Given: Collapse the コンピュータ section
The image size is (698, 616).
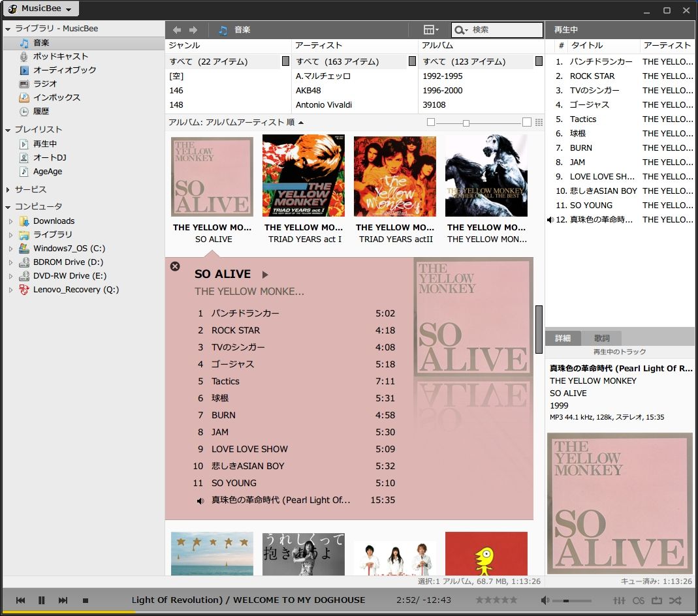Looking at the screenshot, I should pos(8,207).
